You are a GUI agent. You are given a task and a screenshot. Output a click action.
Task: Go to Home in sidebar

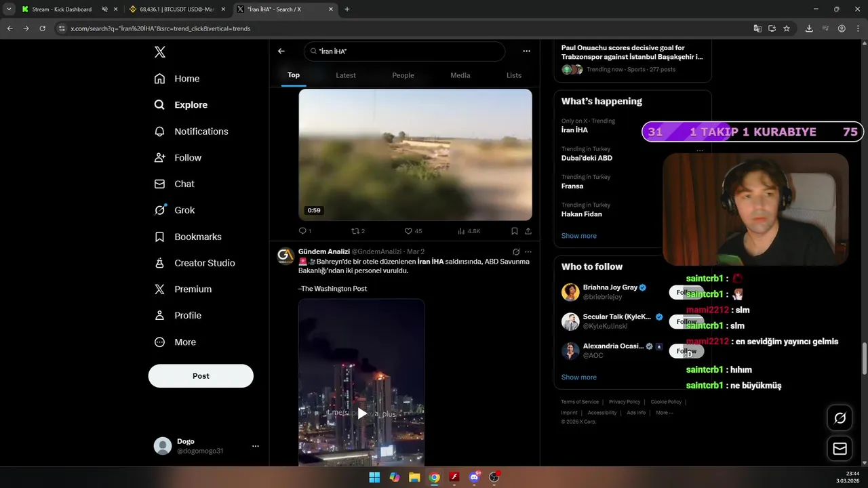[x=177, y=79]
